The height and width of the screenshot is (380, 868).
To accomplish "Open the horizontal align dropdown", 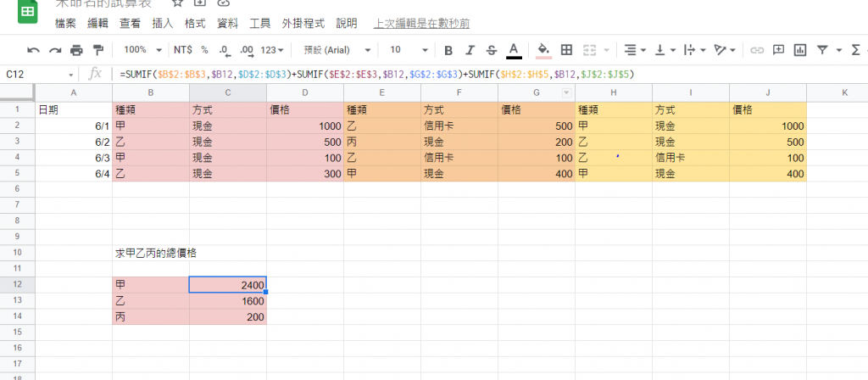I will click(635, 50).
